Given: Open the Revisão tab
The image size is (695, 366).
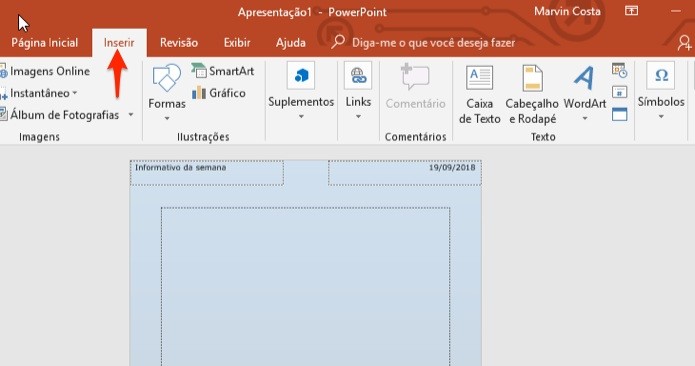Looking at the screenshot, I should click(x=179, y=43).
